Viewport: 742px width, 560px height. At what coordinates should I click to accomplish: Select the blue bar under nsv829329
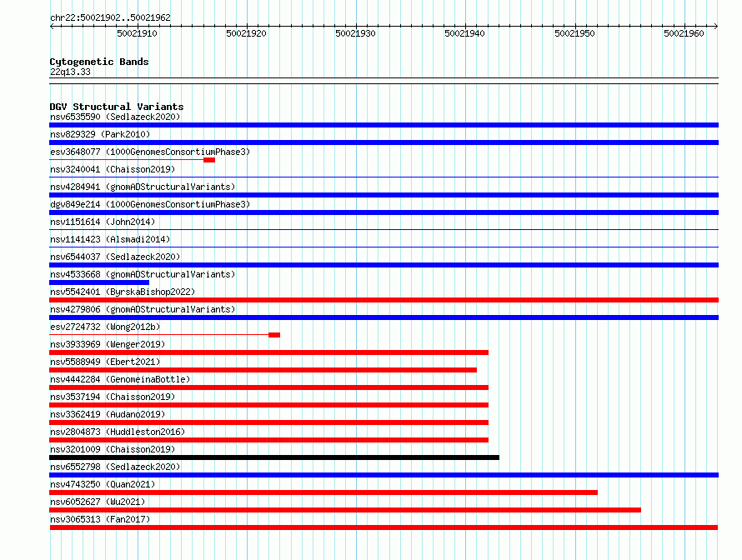coord(384,142)
